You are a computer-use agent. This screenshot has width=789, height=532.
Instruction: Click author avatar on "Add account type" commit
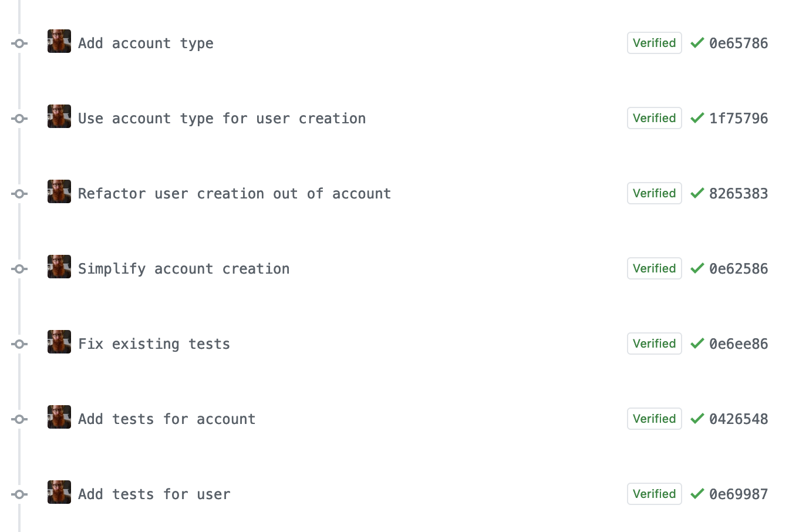pos(59,41)
